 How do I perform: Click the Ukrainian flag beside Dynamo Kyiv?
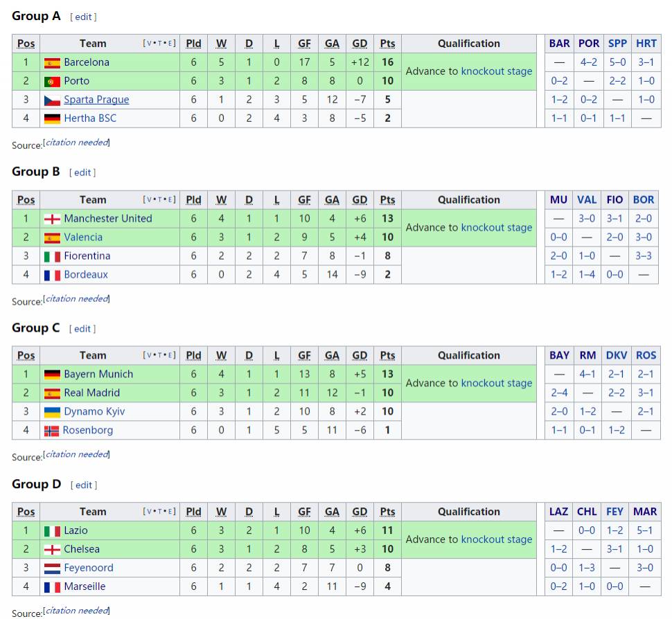pos(52,411)
